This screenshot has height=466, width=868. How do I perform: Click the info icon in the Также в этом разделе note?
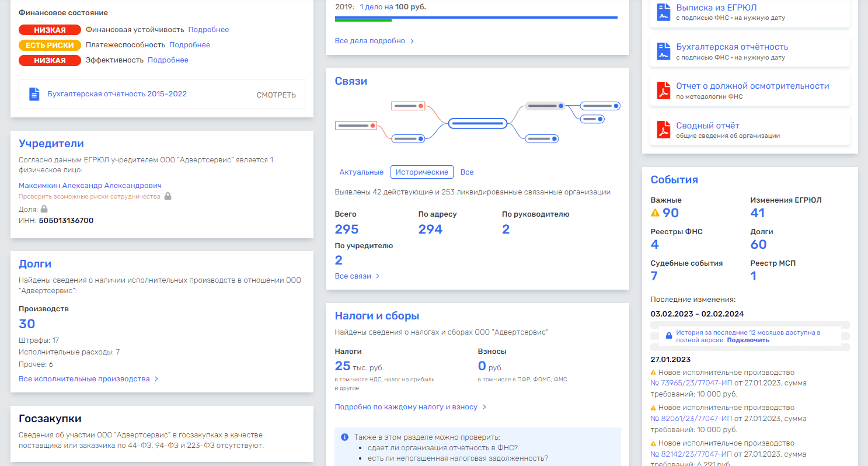(344, 437)
